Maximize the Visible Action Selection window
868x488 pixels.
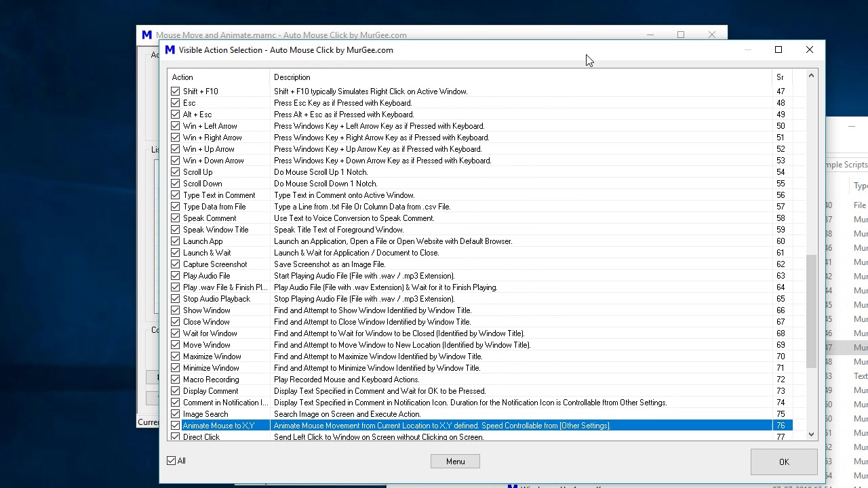coord(778,49)
